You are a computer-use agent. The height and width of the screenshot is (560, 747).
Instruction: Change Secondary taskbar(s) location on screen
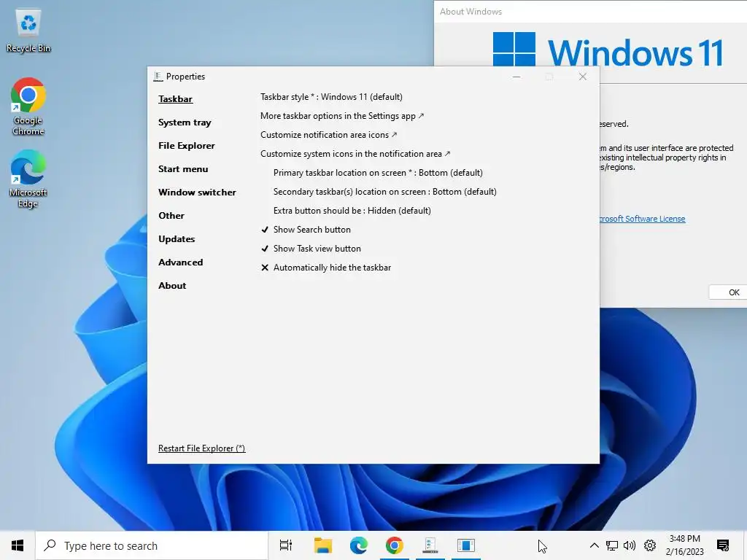385,192
